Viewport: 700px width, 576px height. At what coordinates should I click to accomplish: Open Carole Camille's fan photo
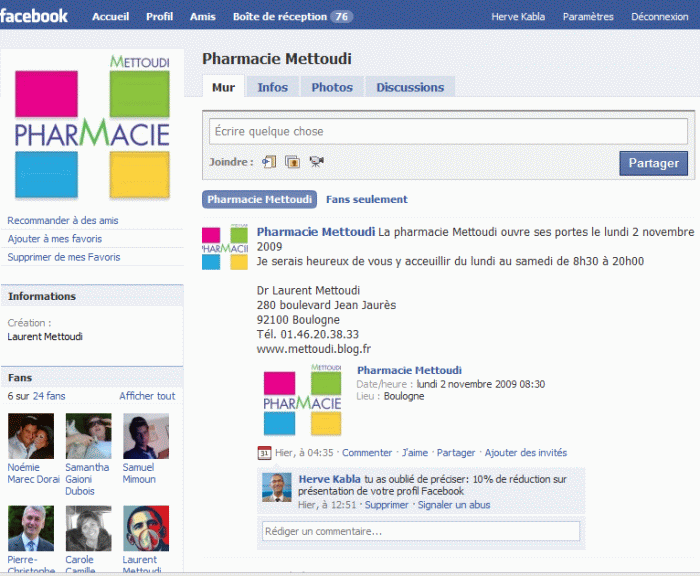pos(88,528)
